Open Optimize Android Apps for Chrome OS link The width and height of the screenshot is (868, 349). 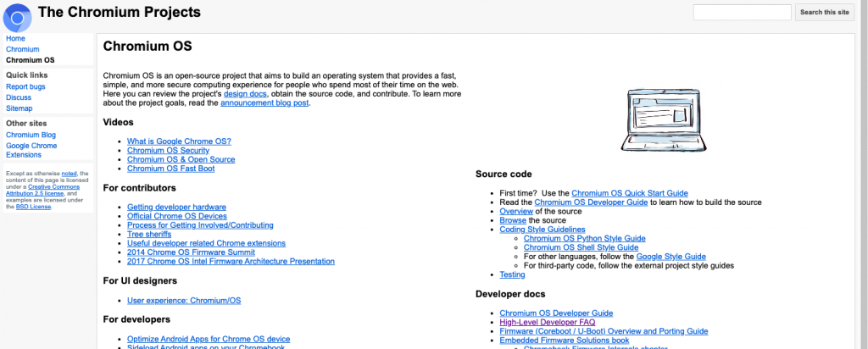pyautogui.click(x=209, y=339)
